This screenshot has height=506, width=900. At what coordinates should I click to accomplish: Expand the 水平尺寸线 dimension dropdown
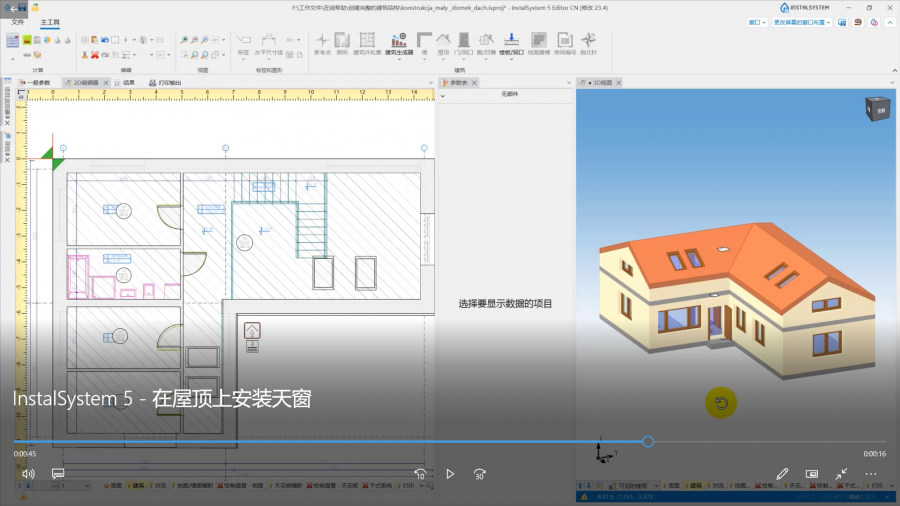tap(270, 59)
